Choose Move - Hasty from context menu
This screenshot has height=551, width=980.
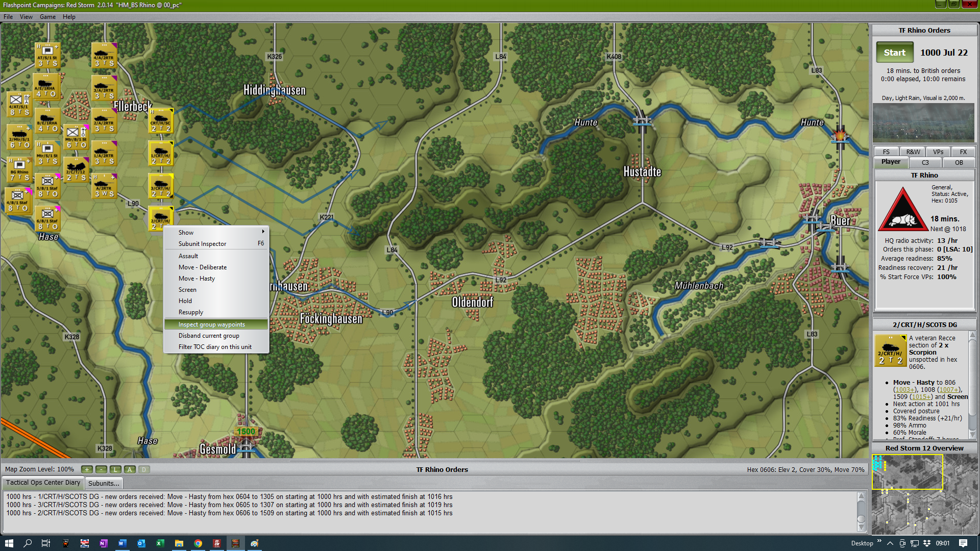pyautogui.click(x=197, y=279)
